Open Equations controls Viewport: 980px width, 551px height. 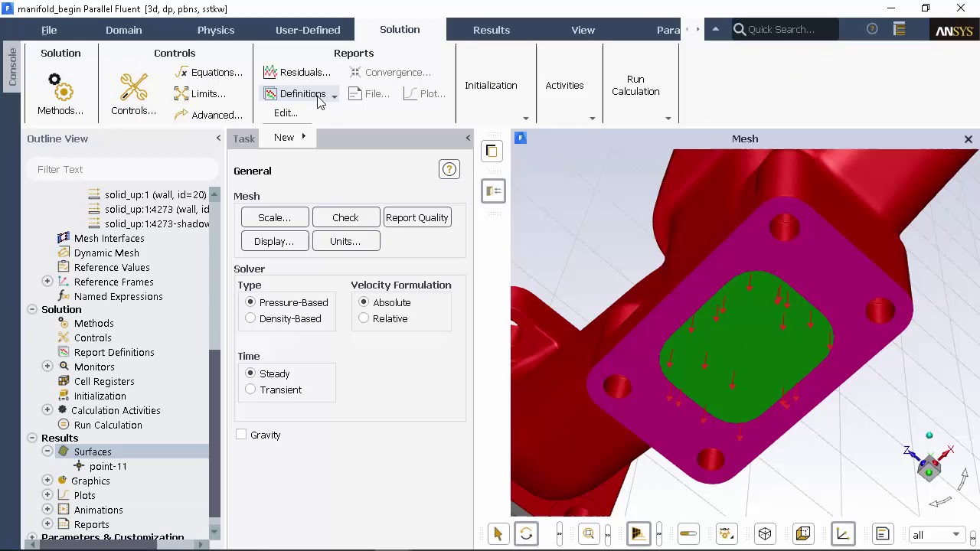point(208,72)
